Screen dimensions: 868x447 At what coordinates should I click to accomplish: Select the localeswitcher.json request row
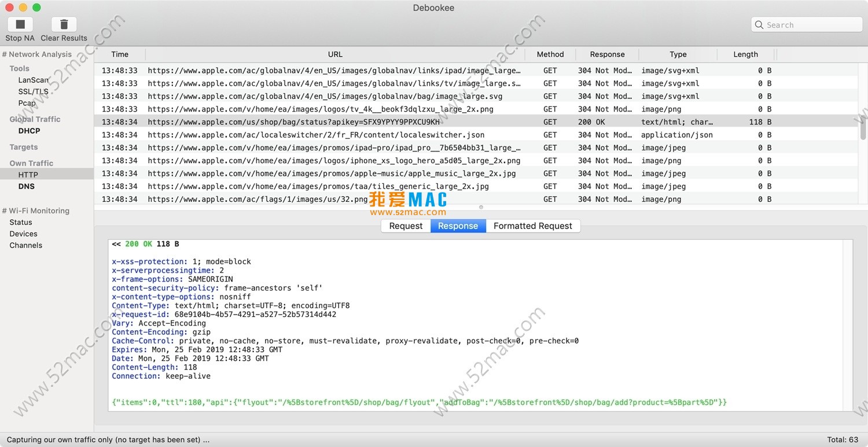pyautogui.click(x=477, y=135)
